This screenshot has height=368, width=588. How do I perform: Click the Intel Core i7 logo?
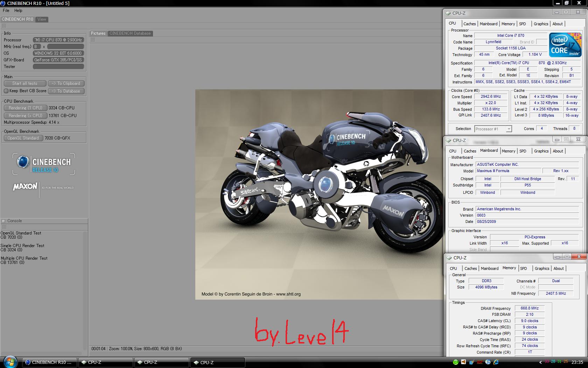click(565, 45)
